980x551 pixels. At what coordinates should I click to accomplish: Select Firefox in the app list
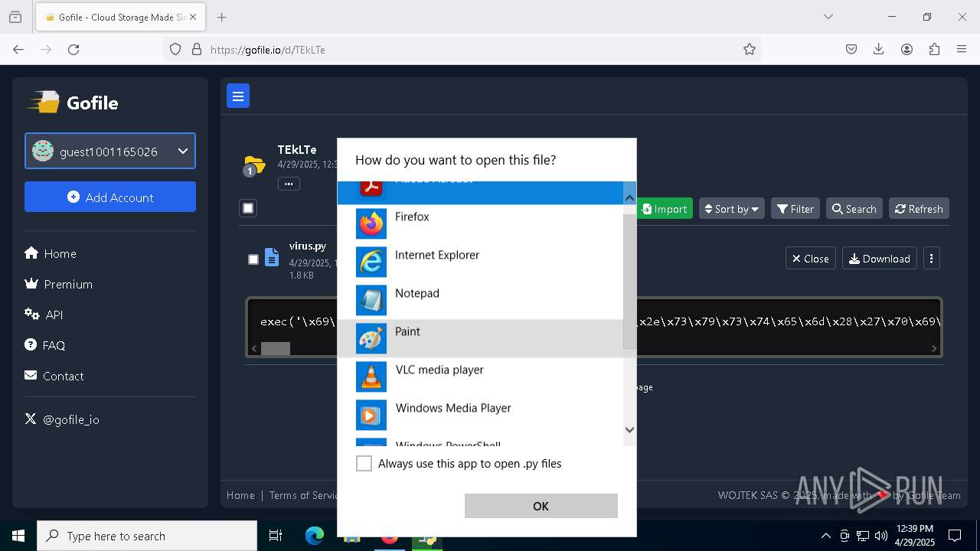click(480, 223)
